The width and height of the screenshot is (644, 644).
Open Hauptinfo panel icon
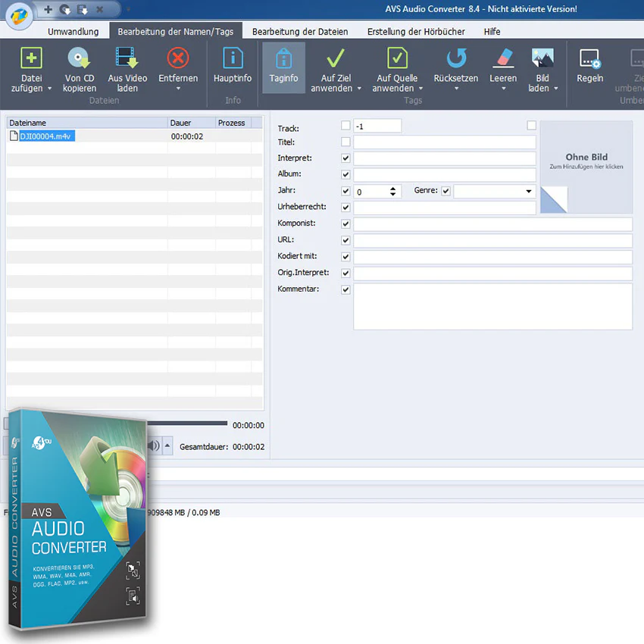coord(233,58)
